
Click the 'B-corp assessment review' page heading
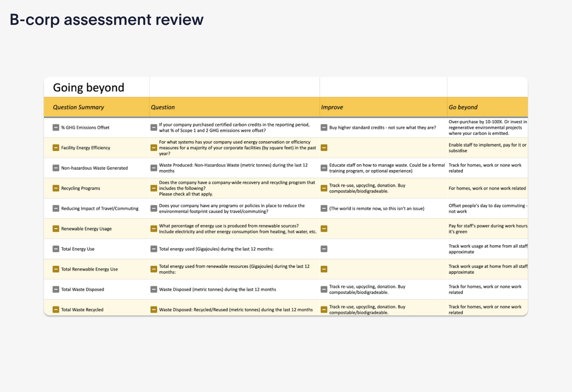pyautogui.click(x=107, y=20)
